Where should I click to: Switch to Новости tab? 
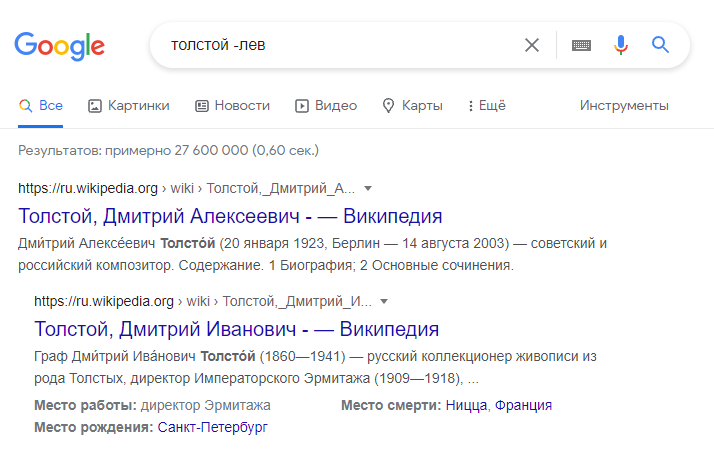pyautogui.click(x=232, y=106)
